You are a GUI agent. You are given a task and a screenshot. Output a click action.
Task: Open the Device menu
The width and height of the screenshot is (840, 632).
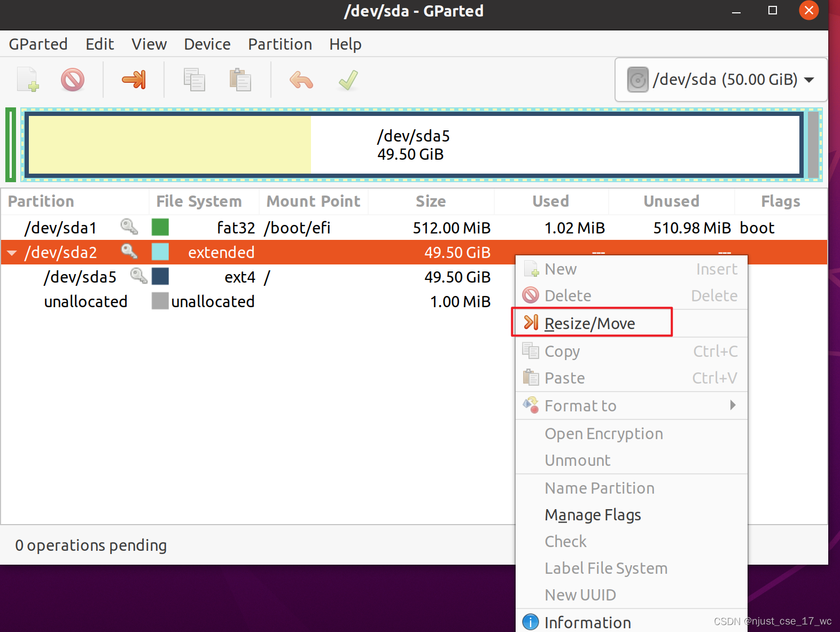207,44
